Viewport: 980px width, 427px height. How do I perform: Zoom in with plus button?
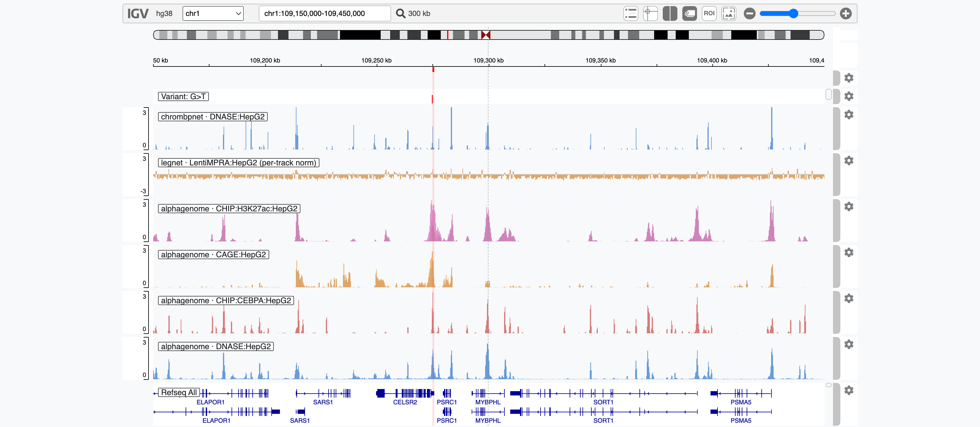click(845, 13)
